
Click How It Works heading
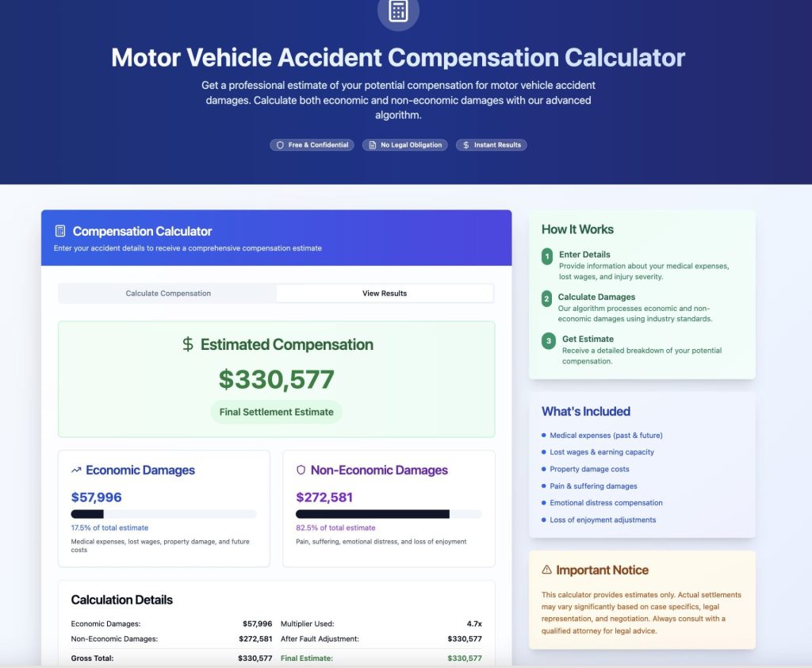pos(577,229)
